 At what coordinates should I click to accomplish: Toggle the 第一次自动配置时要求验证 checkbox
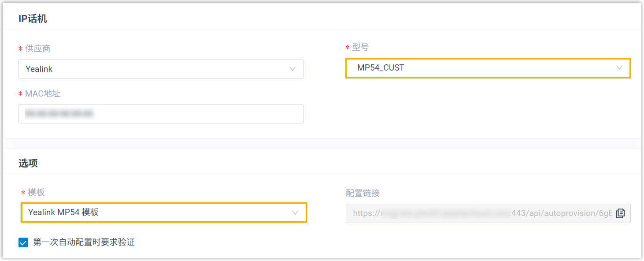pos(23,242)
